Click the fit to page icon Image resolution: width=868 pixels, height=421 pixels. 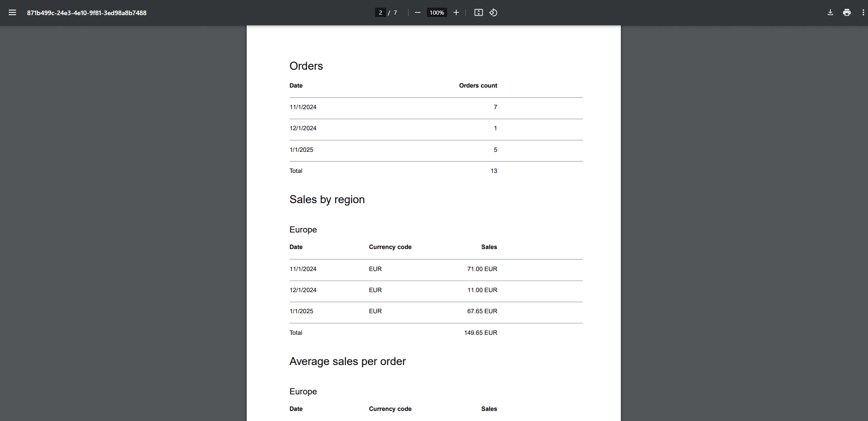coord(478,13)
